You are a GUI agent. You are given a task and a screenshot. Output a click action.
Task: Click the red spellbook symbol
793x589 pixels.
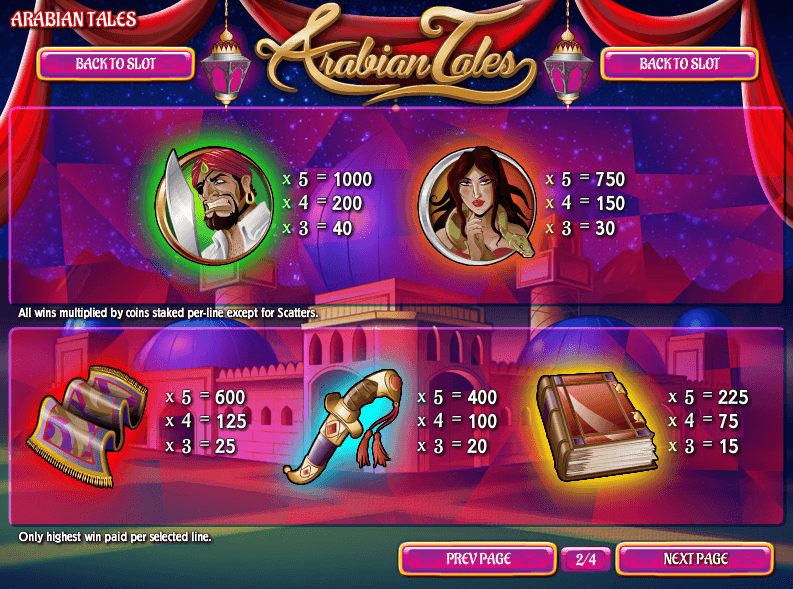tap(596, 426)
